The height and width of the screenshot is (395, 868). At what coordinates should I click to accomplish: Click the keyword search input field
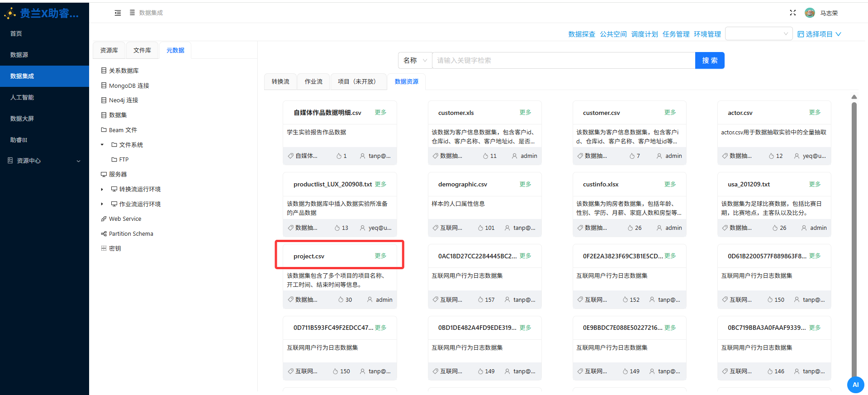pyautogui.click(x=564, y=60)
